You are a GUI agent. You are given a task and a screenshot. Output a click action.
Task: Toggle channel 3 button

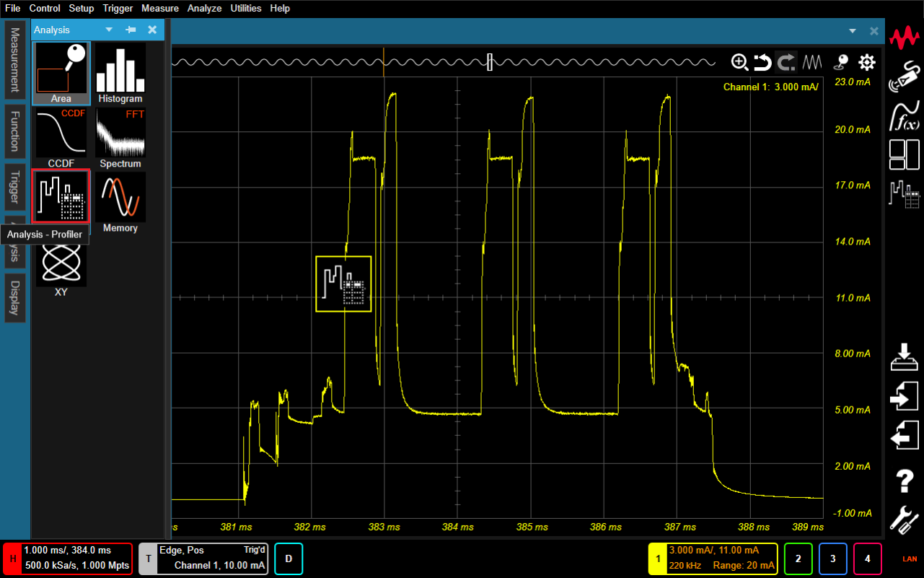click(x=832, y=559)
